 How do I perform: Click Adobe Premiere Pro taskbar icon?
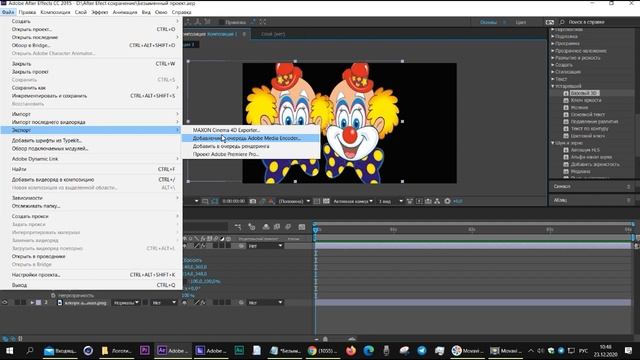[144, 351]
